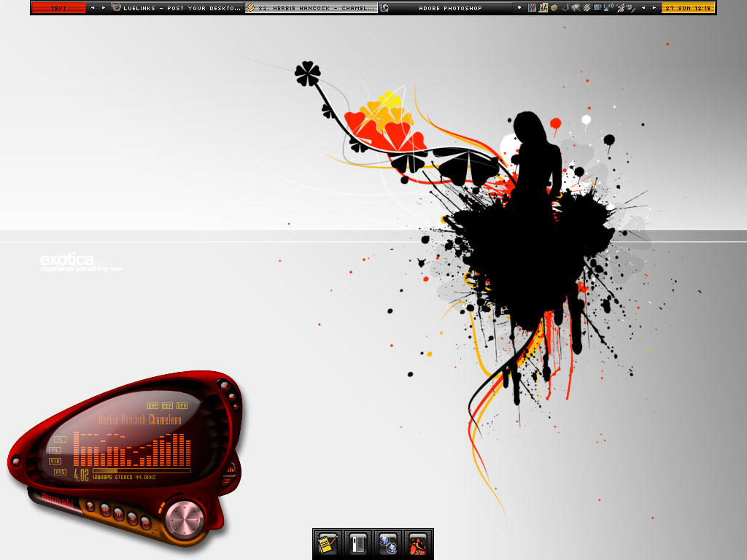Toggle shuffle with the SHF button
Viewport: 747px width, 560px height.
152,405
